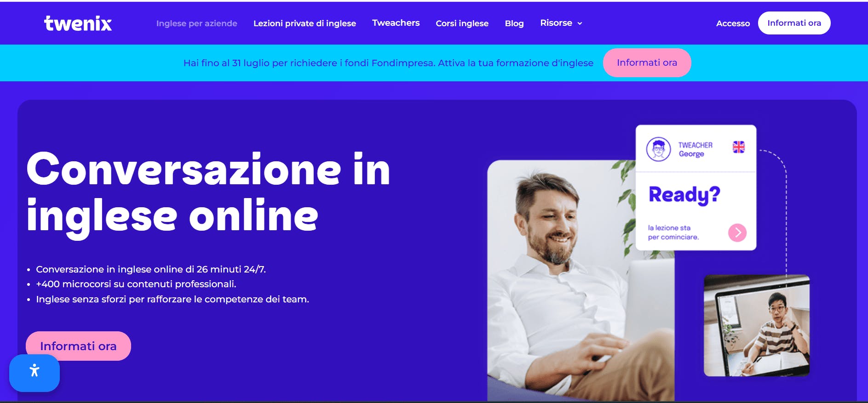This screenshot has height=403, width=868.
Task: Open the Tweachers page
Action: [396, 23]
